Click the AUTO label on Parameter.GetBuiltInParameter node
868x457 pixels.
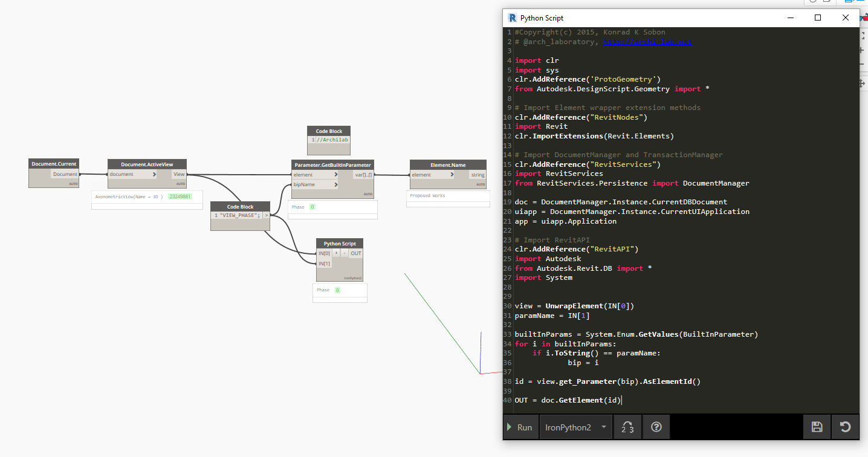point(368,194)
